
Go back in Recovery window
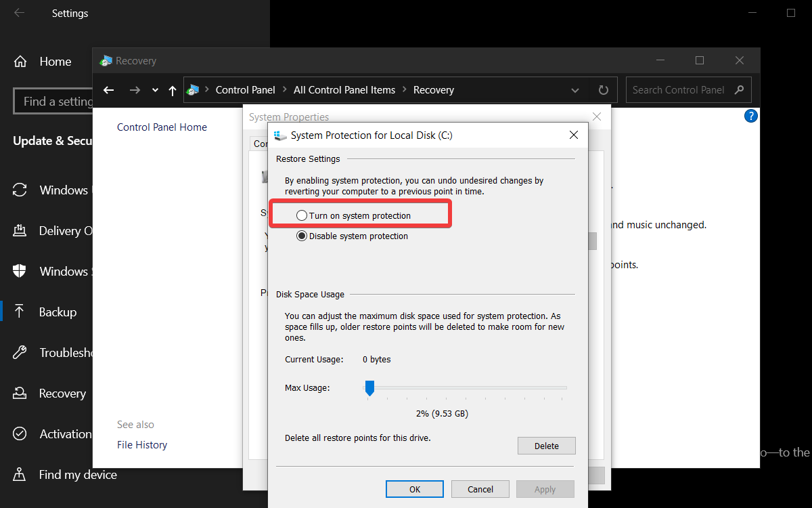(109, 90)
